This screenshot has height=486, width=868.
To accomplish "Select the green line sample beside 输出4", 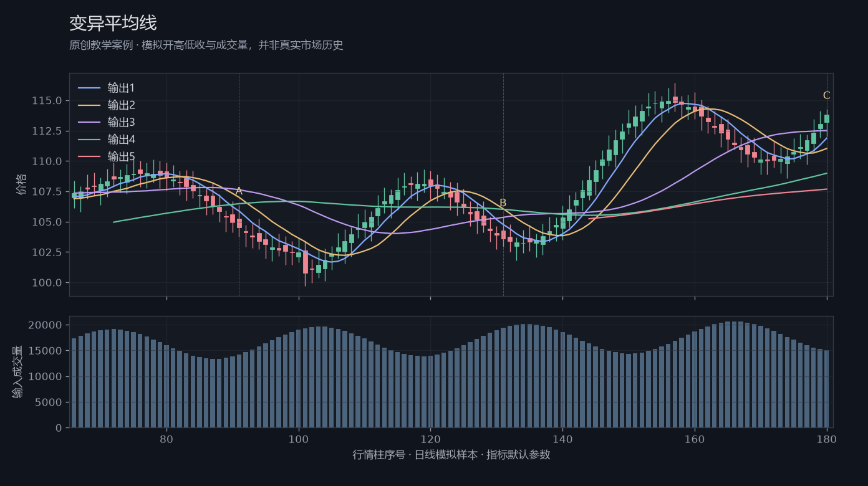I will click(x=89, y=140).
